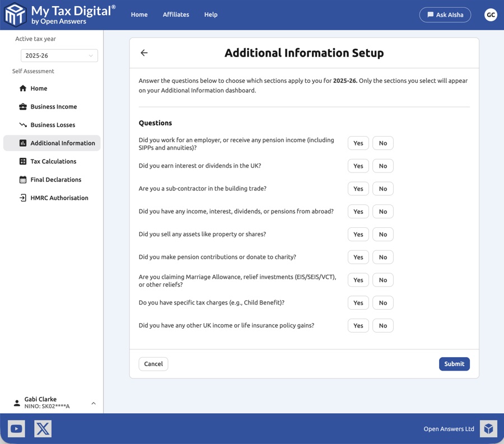Viewport: 504px width, 444px height.
Task: Open the YouTube icon in the footer
Action: pyautogui.click(x=16, y=428)
